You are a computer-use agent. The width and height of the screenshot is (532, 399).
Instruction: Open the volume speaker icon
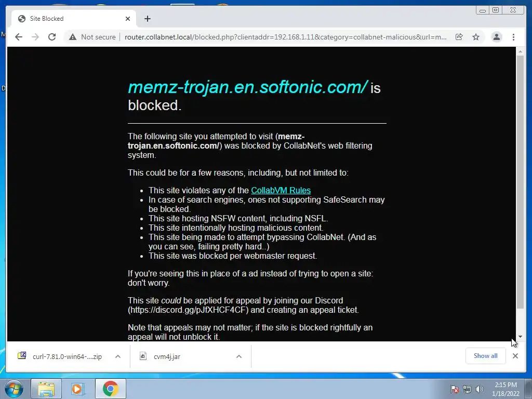pos(480,389)
